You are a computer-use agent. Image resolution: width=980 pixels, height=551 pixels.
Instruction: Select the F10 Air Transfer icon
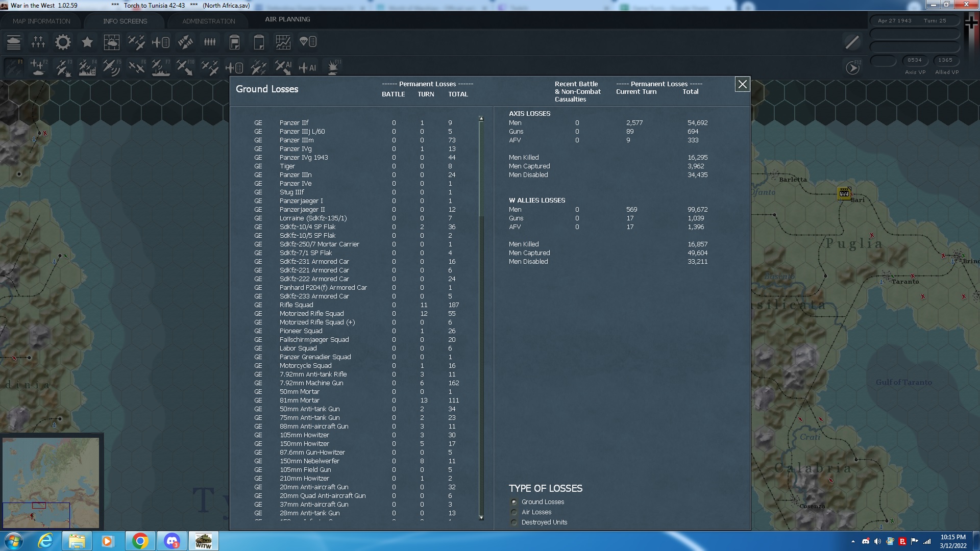click(x=185, y=67)
